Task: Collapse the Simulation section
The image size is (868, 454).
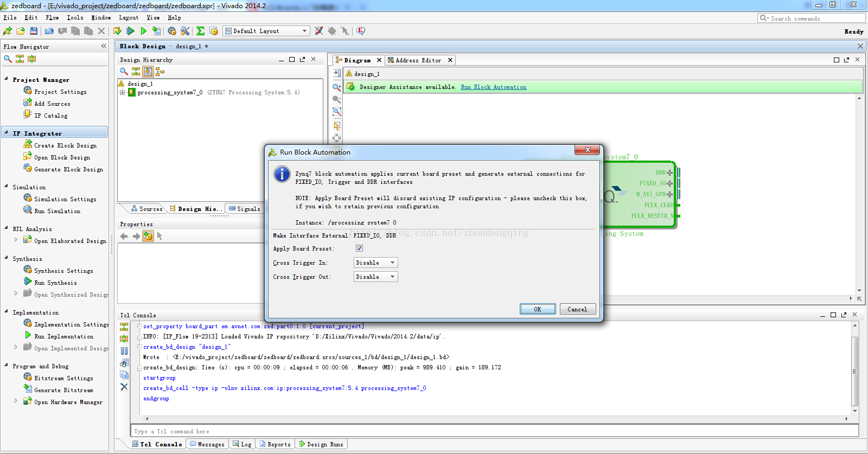Action: tap(7, 187)
